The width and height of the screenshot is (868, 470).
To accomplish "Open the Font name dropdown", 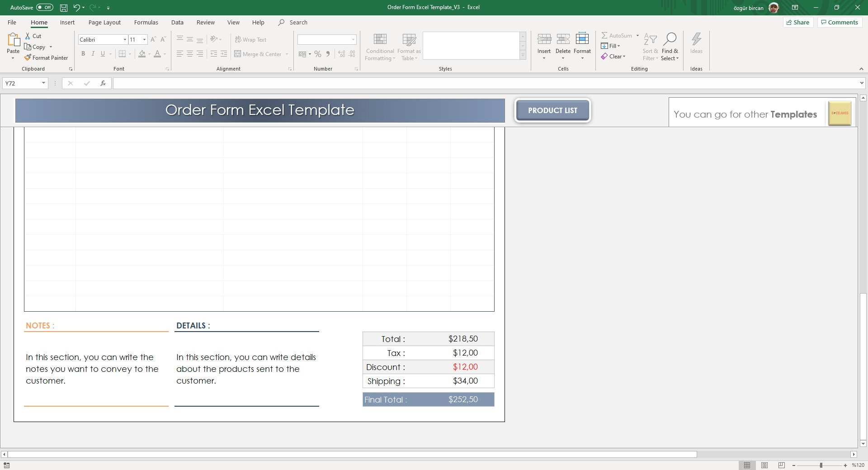I will pyautogui.click(x=125, y=39).
